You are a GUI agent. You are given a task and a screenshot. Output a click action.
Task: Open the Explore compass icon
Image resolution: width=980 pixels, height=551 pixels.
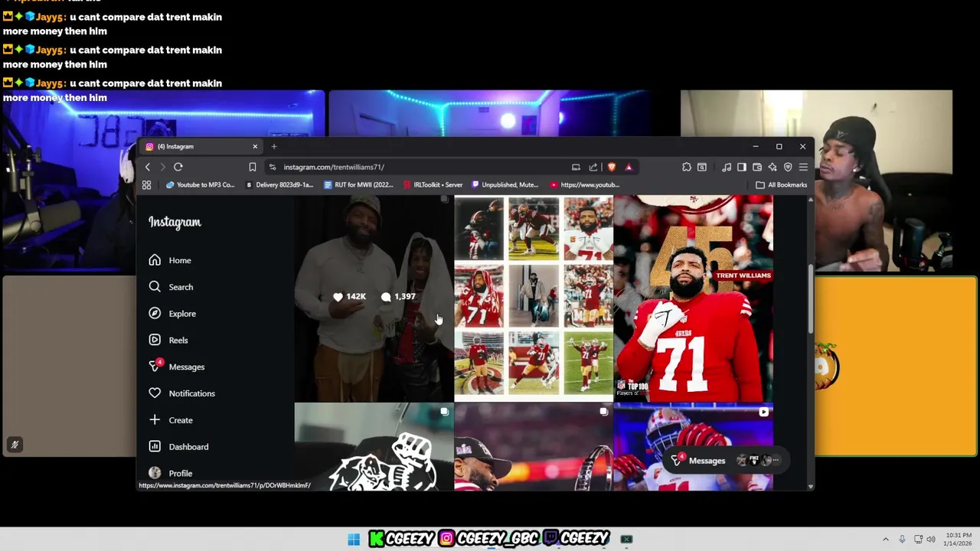(x=155, y=313)
